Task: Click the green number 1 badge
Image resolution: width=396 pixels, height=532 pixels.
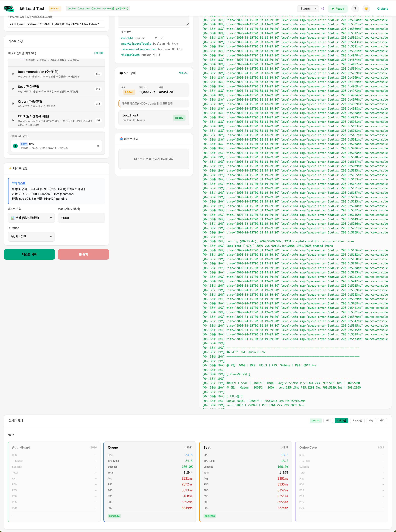Action: [x=15, y=146]
